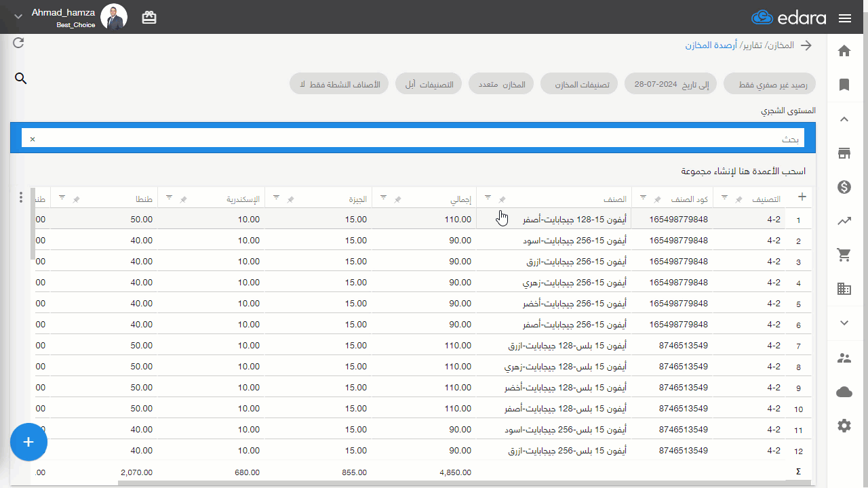Click the back arrow beside breadcrumb
The width and height of the screenshot is (868, 488).
point(806,45)
